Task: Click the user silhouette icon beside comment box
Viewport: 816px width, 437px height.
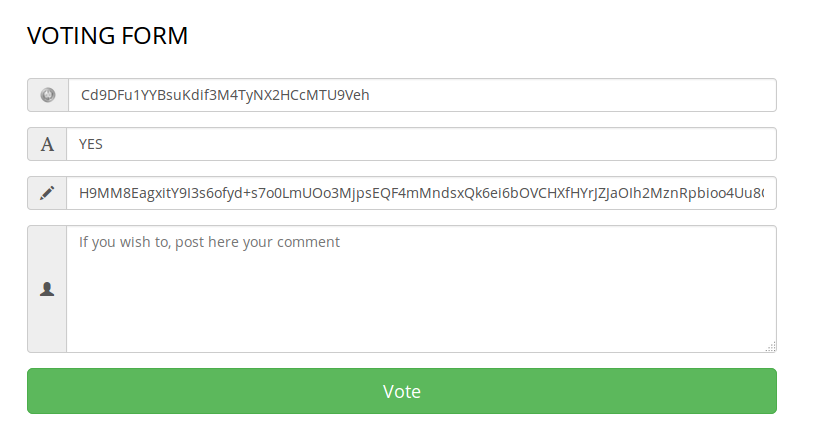Action: point(47,289)
